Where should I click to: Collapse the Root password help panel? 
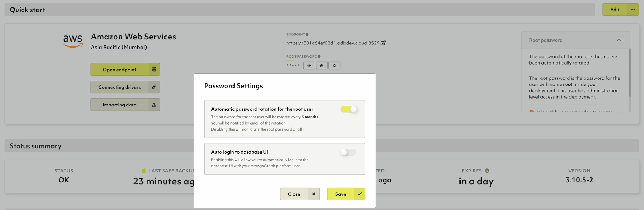pyautogui.click(x=619, y=40)
